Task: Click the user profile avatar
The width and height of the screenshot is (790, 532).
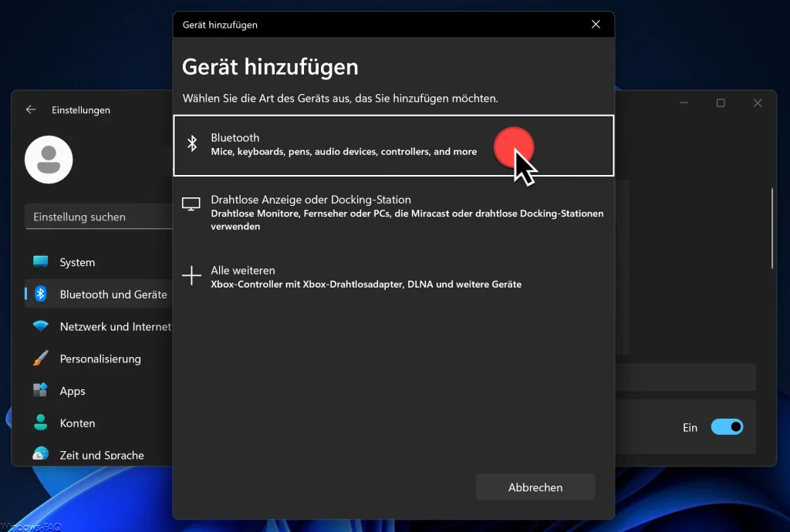Action: tap(49, 160)
